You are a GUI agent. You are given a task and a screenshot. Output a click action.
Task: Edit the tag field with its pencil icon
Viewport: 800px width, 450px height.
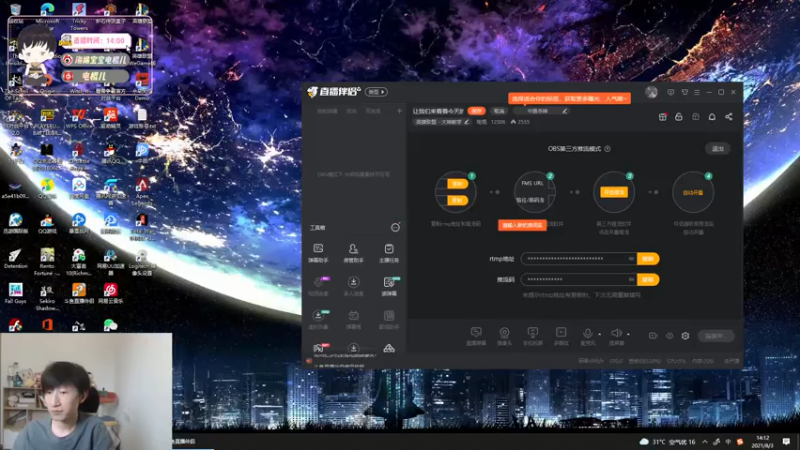[x=564, y=111]
